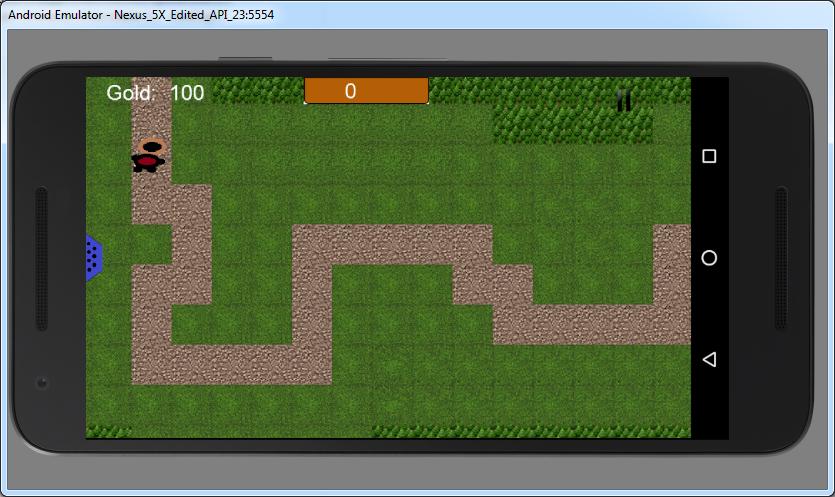Click the orange ring above the enemy
The width and height of the screenshot is (835, 497).
150,145
